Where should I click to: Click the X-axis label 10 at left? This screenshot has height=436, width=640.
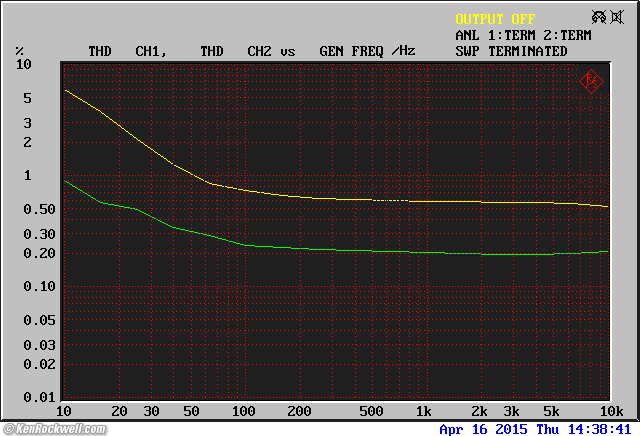point(64,411)
